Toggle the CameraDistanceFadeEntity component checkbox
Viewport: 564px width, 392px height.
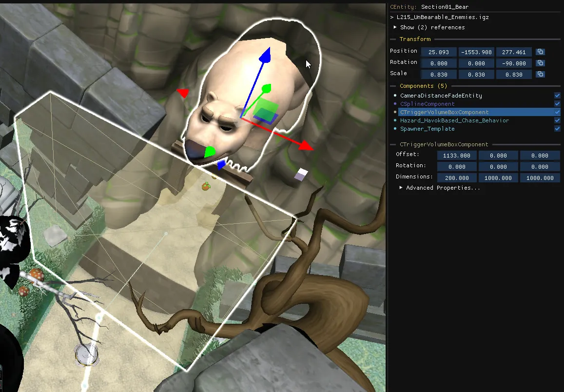[557, 95]
